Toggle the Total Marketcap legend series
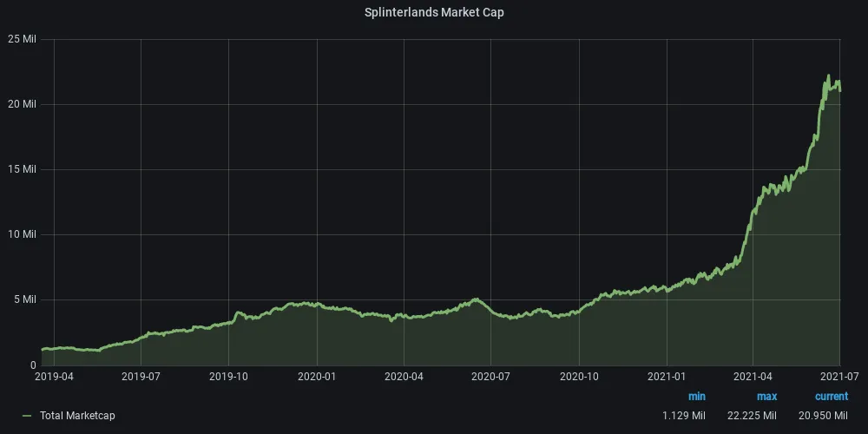The height and width of the screenshot is (434, 868). coord(77,416)
